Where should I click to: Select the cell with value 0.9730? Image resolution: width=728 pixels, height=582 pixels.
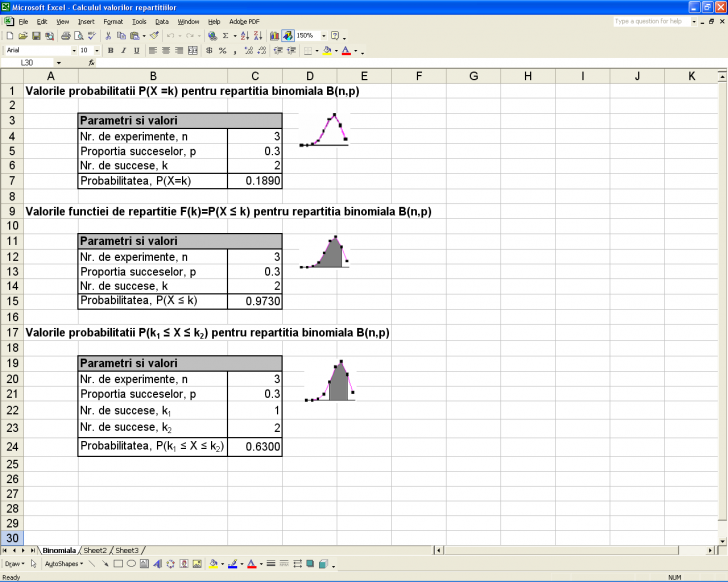click(x=255, y=301)
